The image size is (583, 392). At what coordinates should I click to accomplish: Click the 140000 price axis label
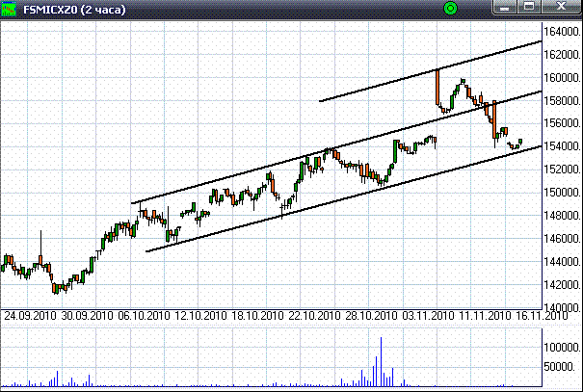click(562, 307)
